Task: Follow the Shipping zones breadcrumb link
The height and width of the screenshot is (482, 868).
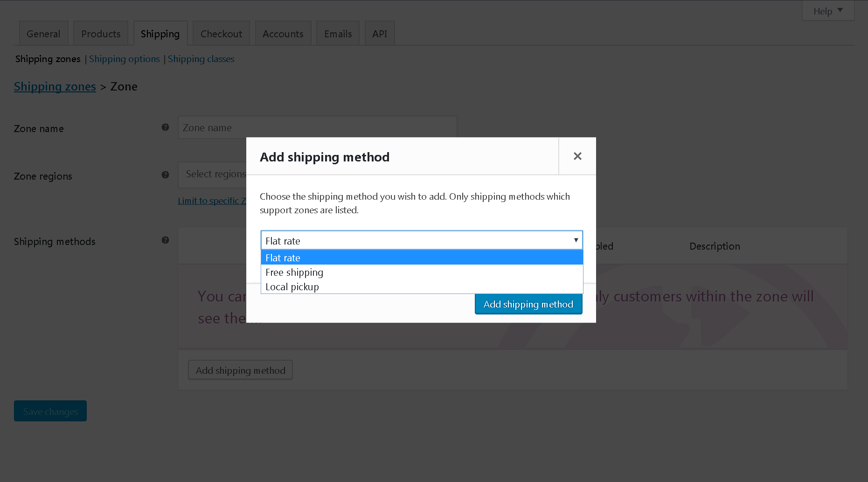Action: coord(55,87)
